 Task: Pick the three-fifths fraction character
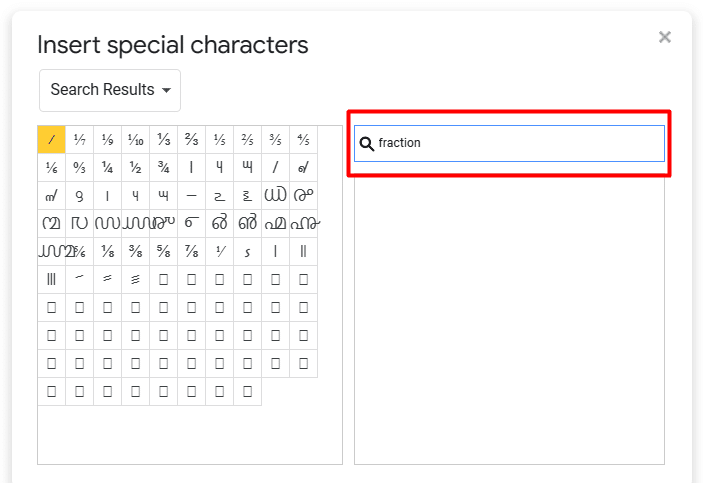(x=275, y=140)
